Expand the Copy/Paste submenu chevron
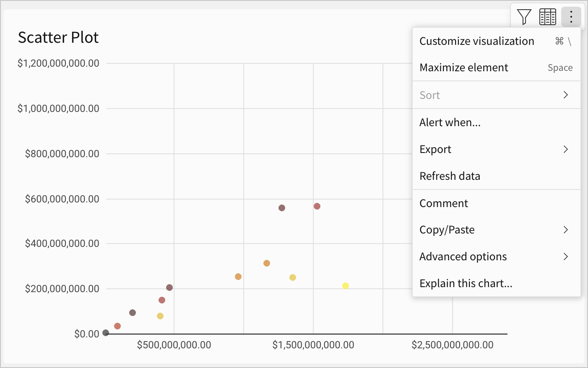This screenshot has height=368, width=588. point(566,230)
